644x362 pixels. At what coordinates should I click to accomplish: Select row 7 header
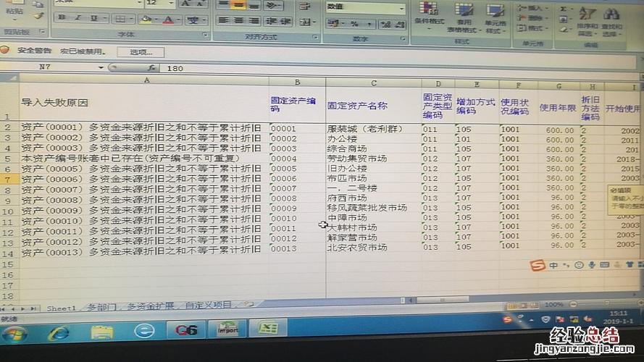point(8,180)
